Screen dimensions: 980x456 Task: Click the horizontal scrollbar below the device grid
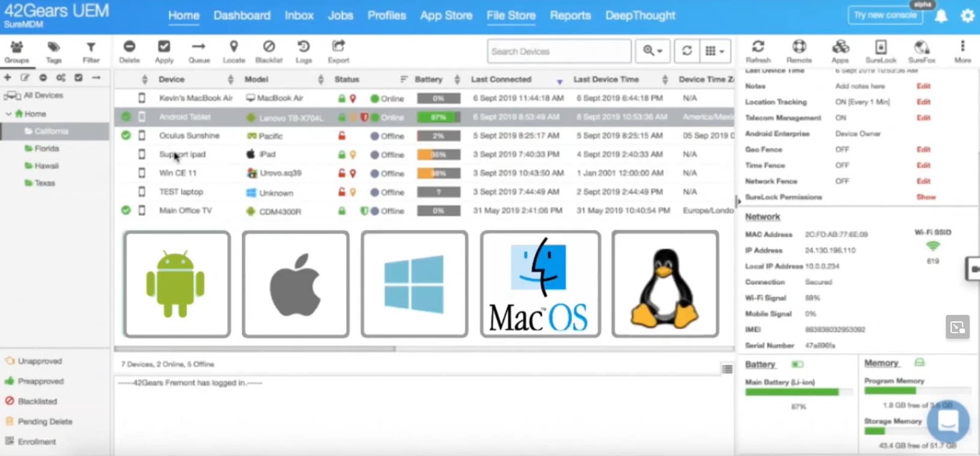255,348
